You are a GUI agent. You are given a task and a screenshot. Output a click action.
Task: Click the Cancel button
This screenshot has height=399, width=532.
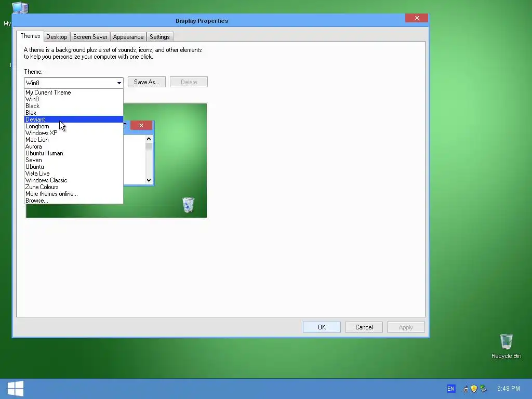[x=364, y=327]
